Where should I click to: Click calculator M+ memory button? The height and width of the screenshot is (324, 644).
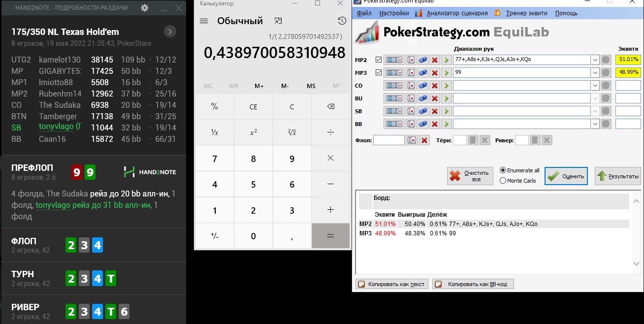259,86
